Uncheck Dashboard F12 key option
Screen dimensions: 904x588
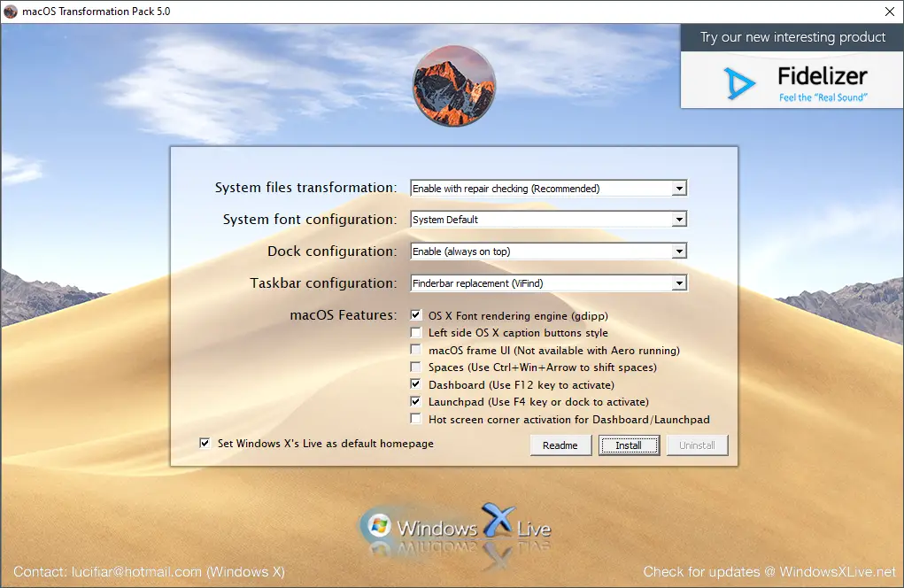[x=415, y=384]
